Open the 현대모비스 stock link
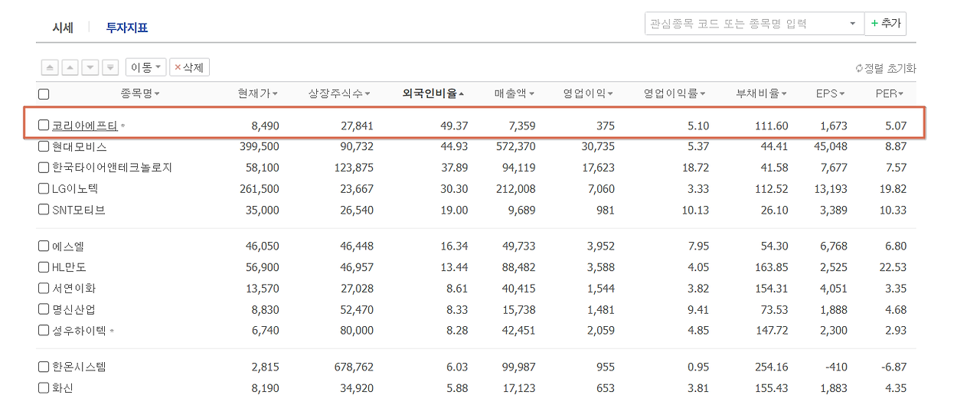 80,146
